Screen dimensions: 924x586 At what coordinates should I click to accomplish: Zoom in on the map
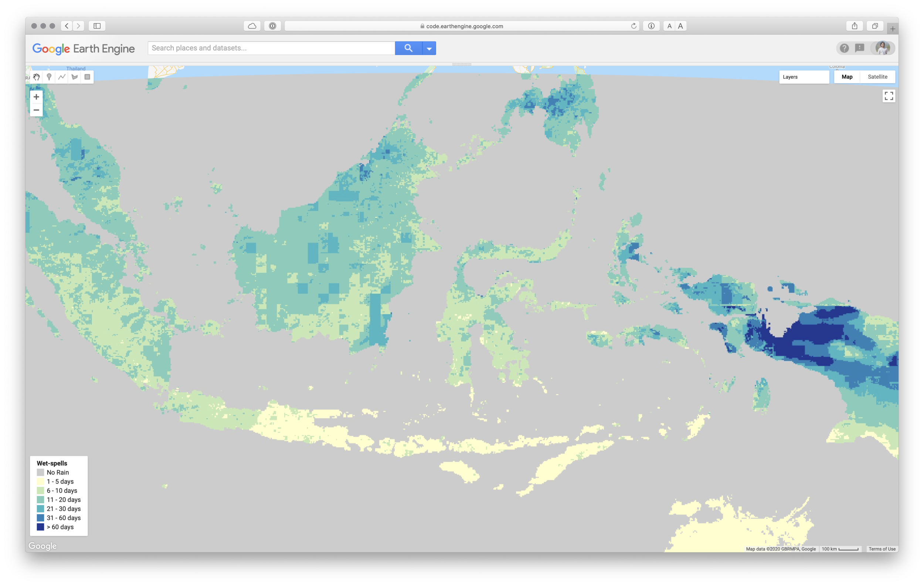pyautogui.click(x=37, y=97)
